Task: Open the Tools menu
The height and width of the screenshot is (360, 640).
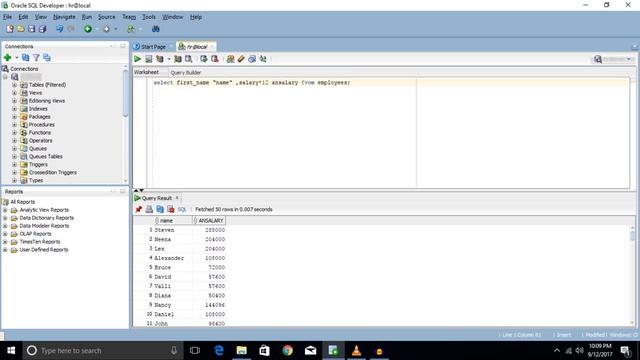Action: (149, 17)
